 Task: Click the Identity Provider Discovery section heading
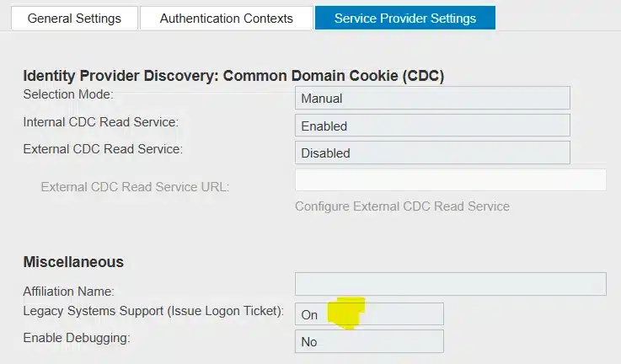click(233, 76)
